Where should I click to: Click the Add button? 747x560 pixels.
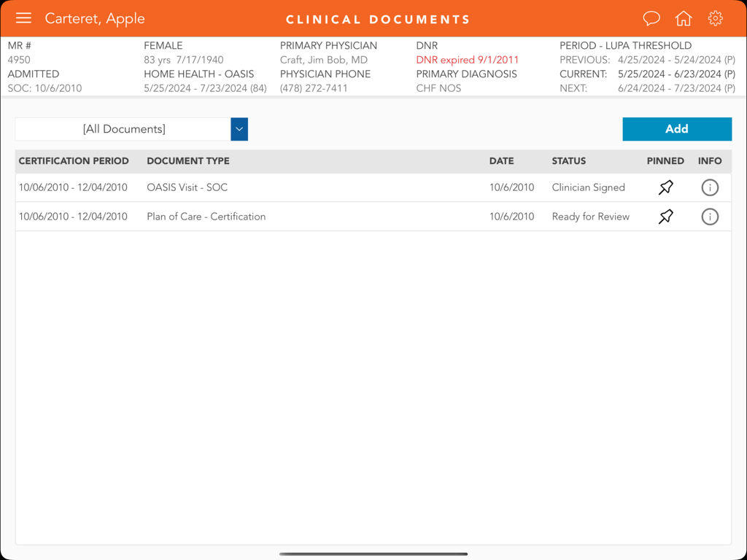[677, 129]
